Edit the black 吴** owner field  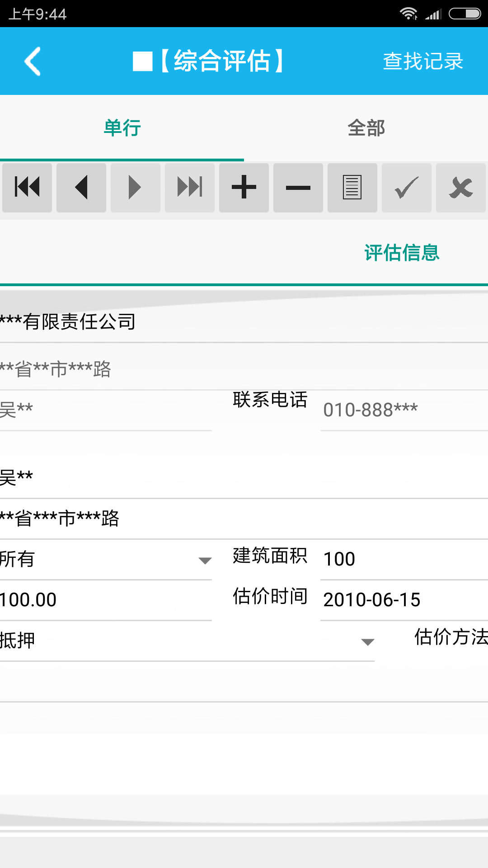coord(244,478)
